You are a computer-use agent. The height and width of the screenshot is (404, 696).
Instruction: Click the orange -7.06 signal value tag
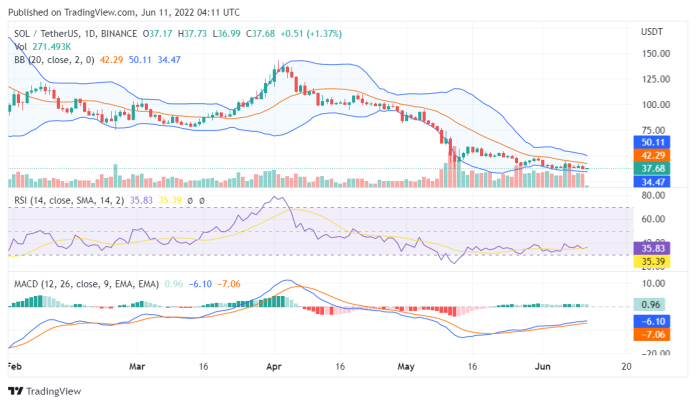654,333
